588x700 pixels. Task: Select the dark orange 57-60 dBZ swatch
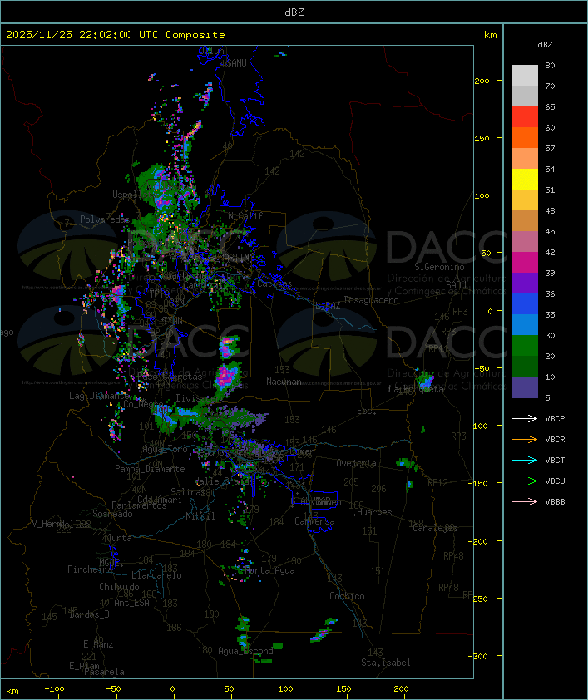pos(525,137)
